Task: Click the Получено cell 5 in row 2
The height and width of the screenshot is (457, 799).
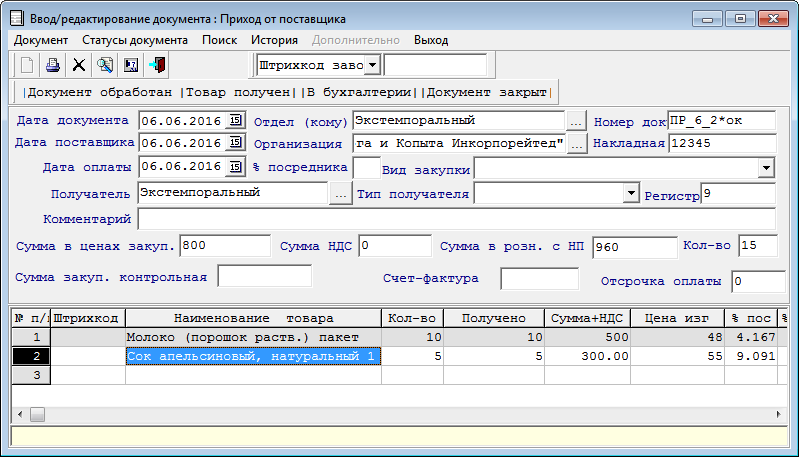Action: pyautogui.click(x=494, y=356)
